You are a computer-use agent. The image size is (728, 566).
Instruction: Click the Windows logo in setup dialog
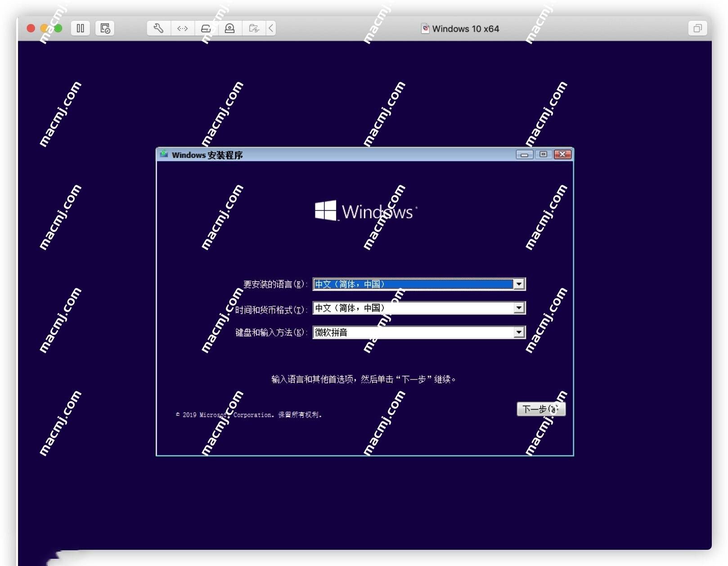(x=365, y=211)
